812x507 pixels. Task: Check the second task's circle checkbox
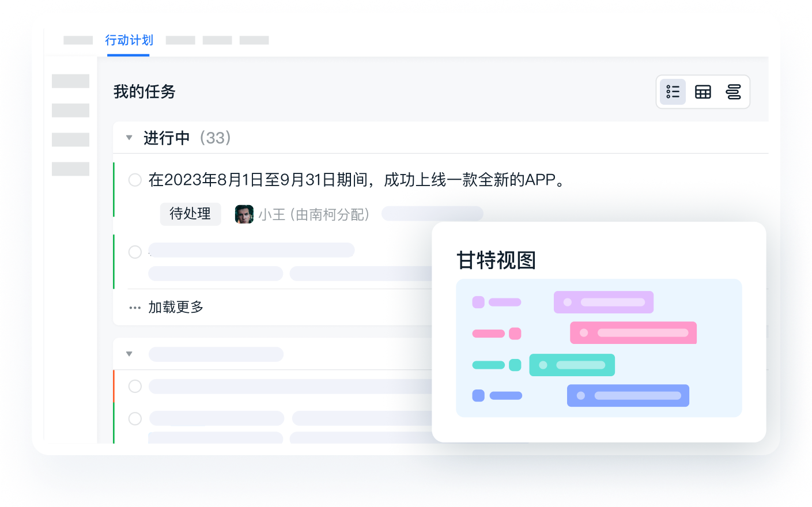(x=135, y=252)
